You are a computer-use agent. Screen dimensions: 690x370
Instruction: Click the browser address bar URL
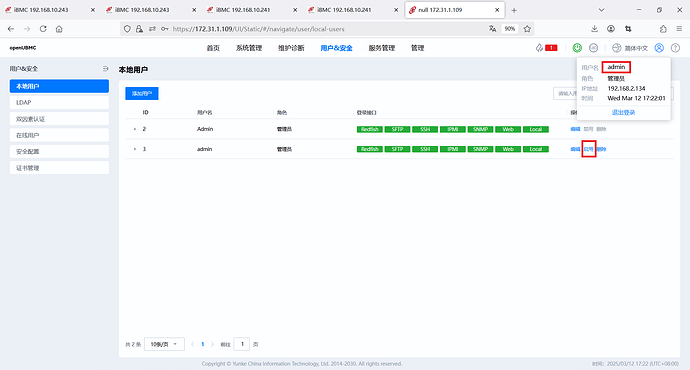tap(258, 29)
